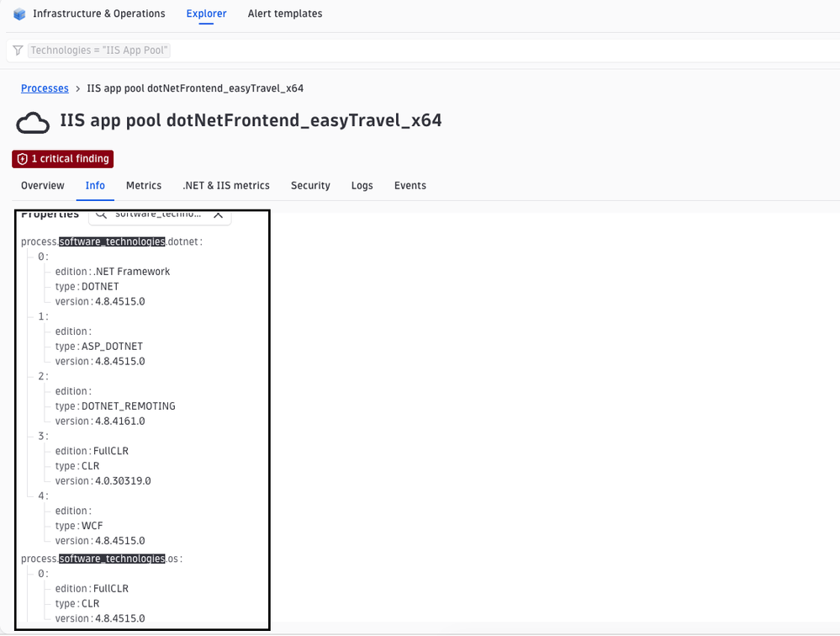Click 'version : 4.8.4161.0' row
Viewport: 840px width, 636px height.
point(100,421)
